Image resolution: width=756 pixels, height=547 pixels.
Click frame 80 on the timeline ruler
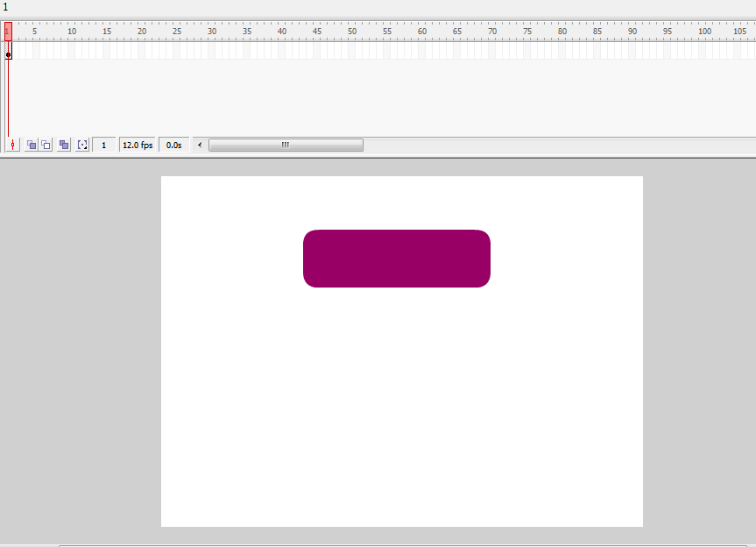click(562, 32)
